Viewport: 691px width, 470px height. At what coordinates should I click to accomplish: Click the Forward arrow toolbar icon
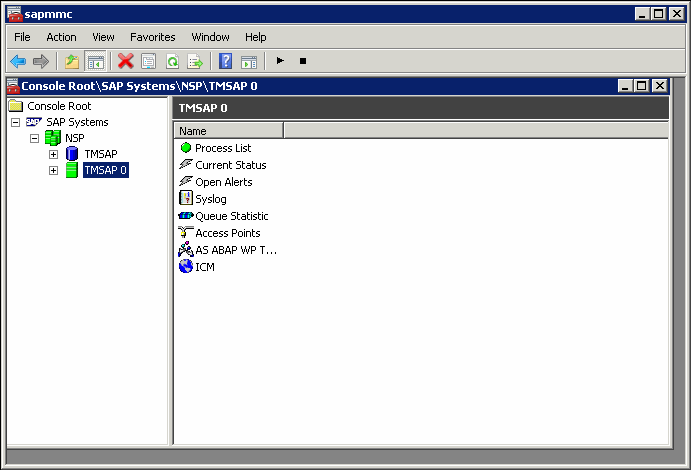click(41, 61)
